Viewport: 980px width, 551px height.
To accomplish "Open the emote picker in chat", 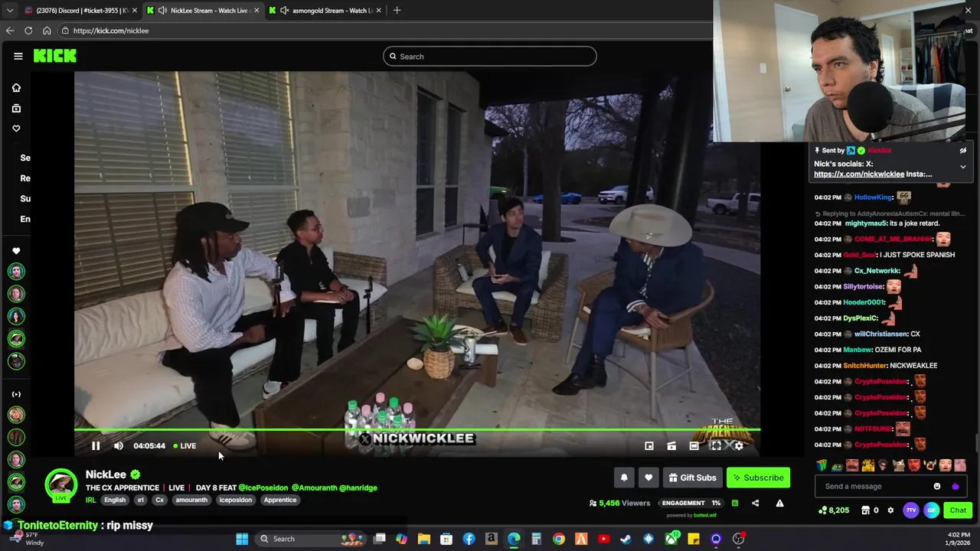I will 937,486.
